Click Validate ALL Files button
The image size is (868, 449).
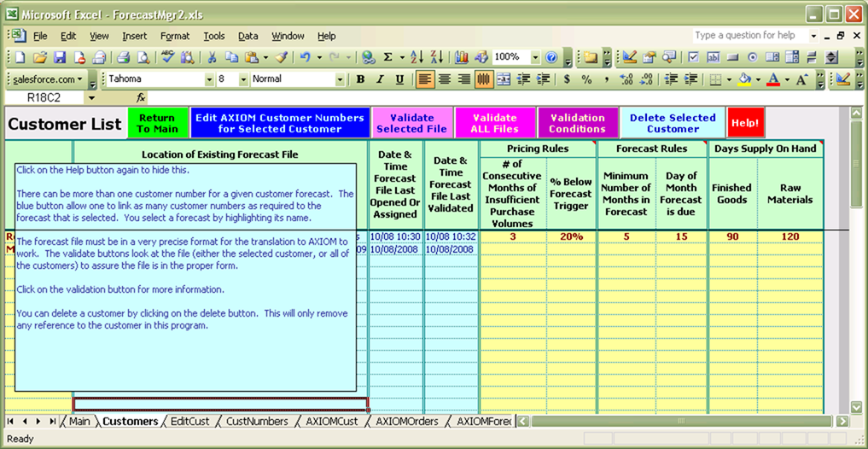(x=495, y=123)
